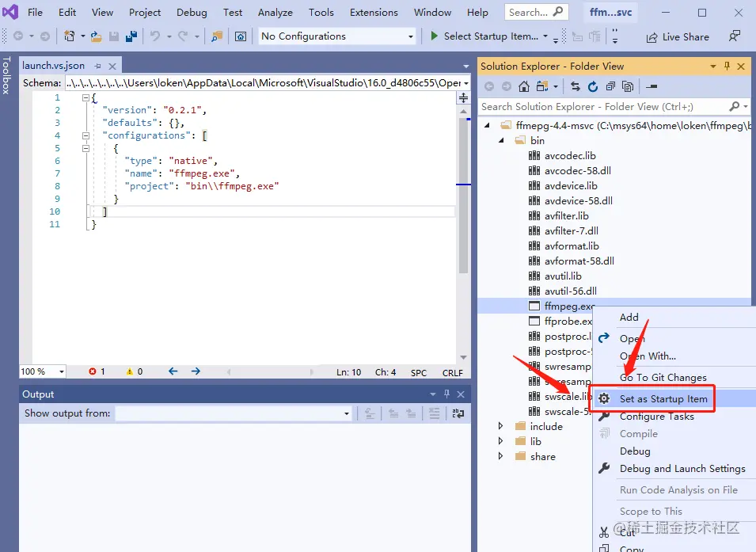This screenshot has height=552, width=756.
Task: Collapse All items in Solution Explorer
Action: click(x=611, y=86)
